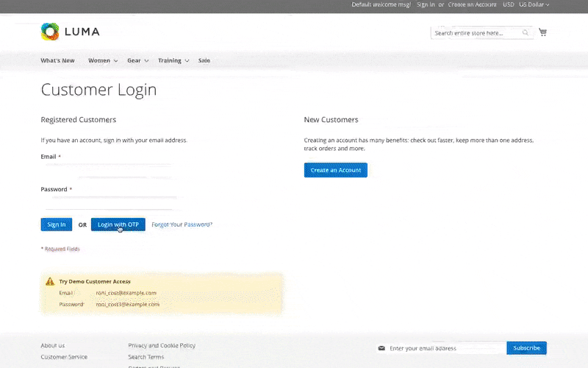The height and width of the screenshot is (368, 588).
Task: Click Sign In link in header
Action: (x=426, y=4)
